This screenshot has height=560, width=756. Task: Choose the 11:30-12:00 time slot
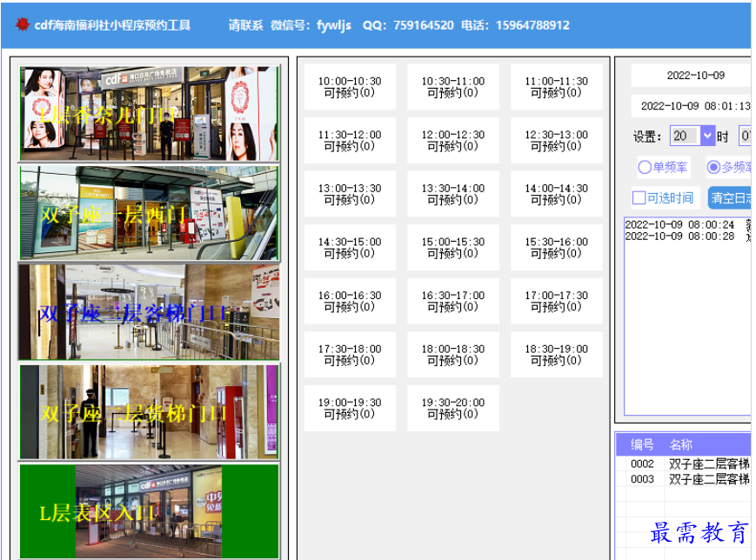coord(350,140)
